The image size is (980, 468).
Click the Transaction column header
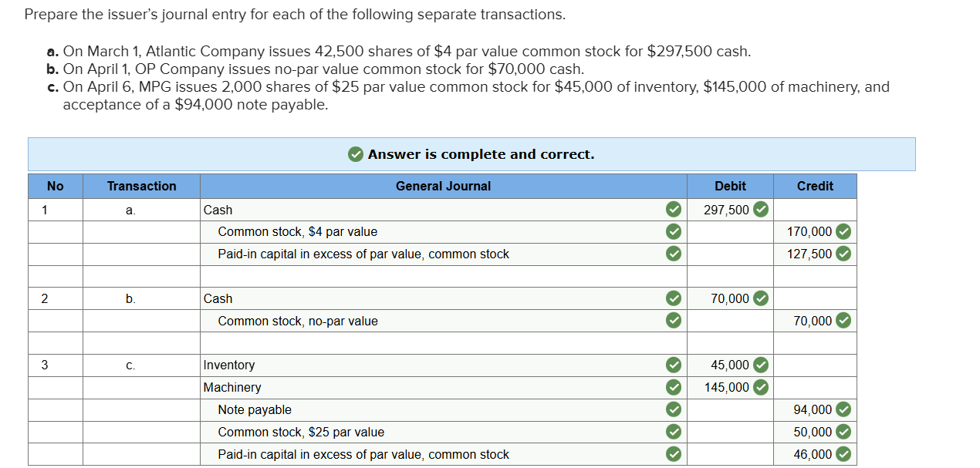point(141,186)
